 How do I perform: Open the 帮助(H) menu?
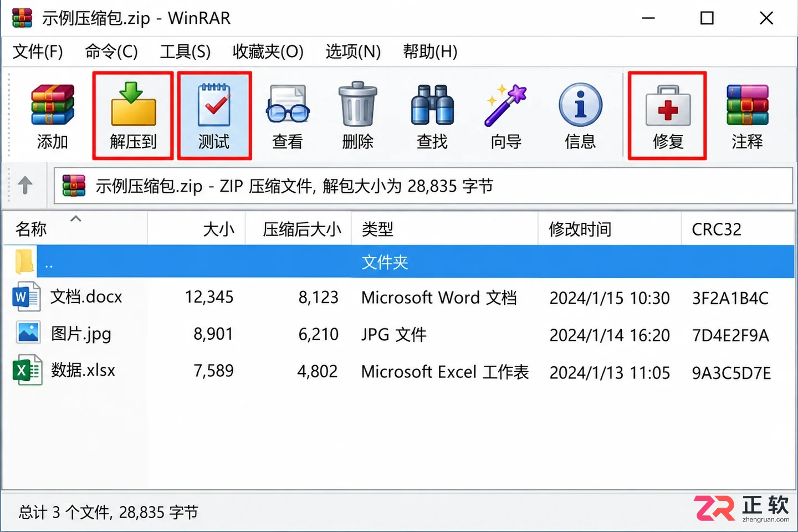pyautogui.click(x=431, y=52)
